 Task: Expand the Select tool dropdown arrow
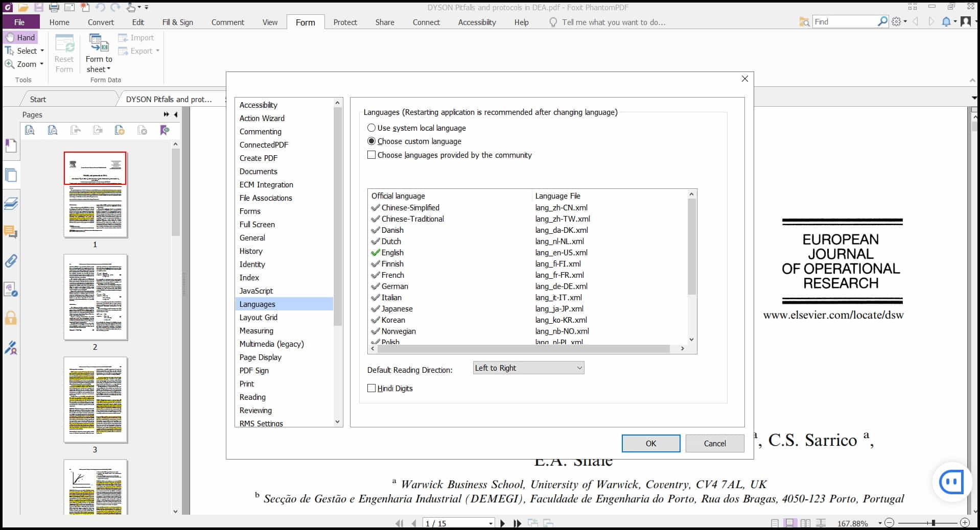[x=42, y=51]
